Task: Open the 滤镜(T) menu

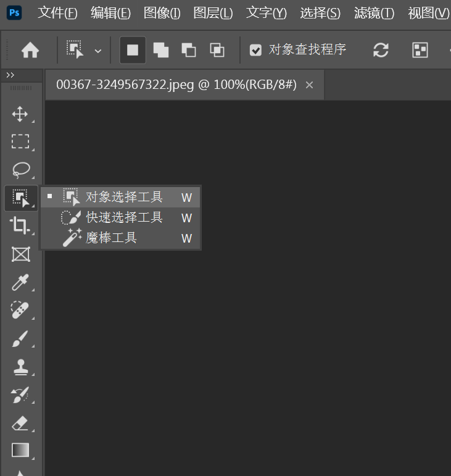Action: [374, 13]
